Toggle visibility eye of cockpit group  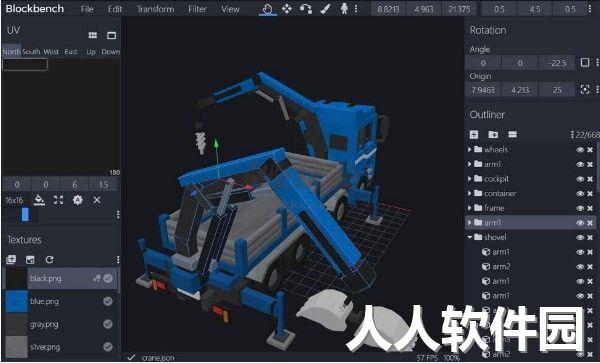(x=580, y=179)
